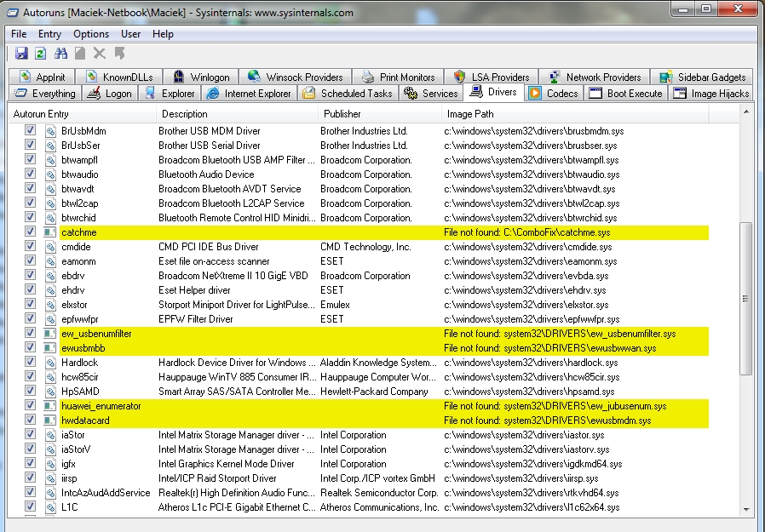This screenshot has width=765, height=532.
Task: Open the File menu
Action: click(x=19, y=34)
